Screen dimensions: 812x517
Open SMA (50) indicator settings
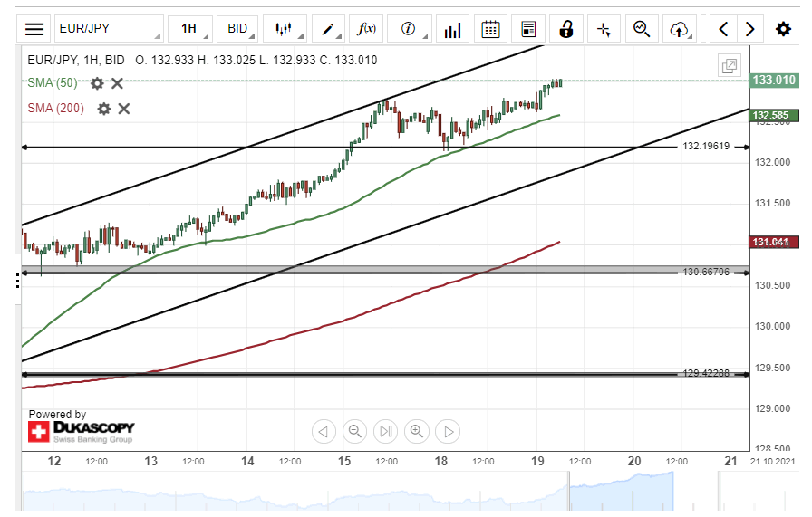(x=97, y=83)
